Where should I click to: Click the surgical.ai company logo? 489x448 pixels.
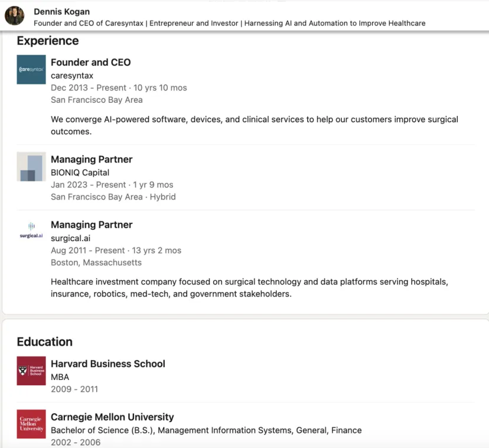pyautogui.click(x=31, y=232)
